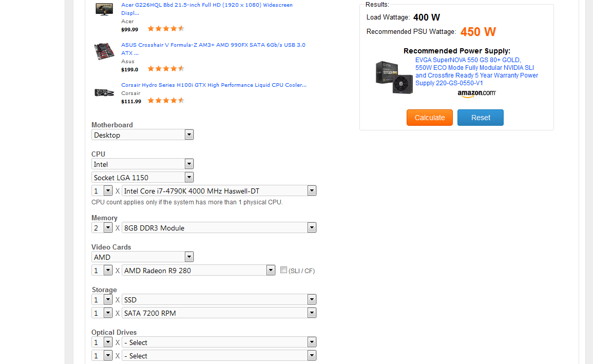
Task: Open the second optical drive Select dropdown
Action: 219,355
